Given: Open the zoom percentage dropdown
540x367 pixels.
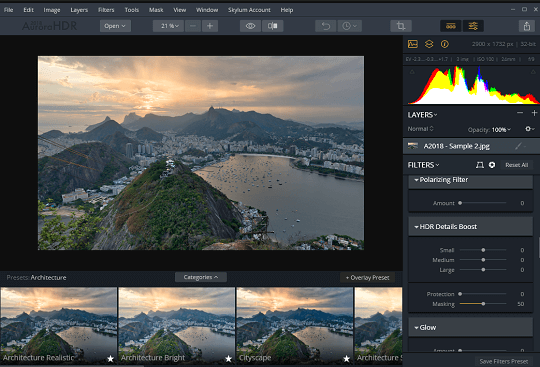Looking at the screenshot, I should [169, 26].
